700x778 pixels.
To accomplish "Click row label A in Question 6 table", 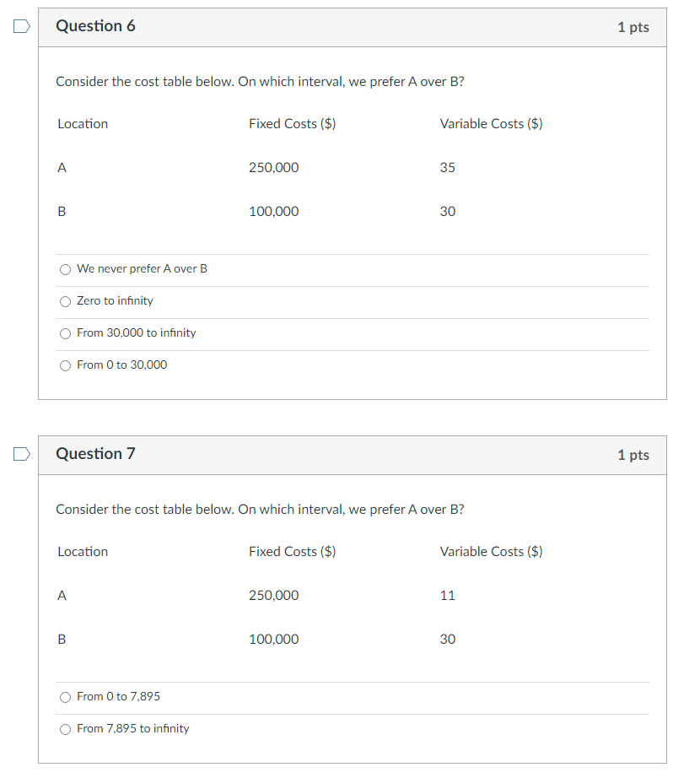I will point(61,167).
